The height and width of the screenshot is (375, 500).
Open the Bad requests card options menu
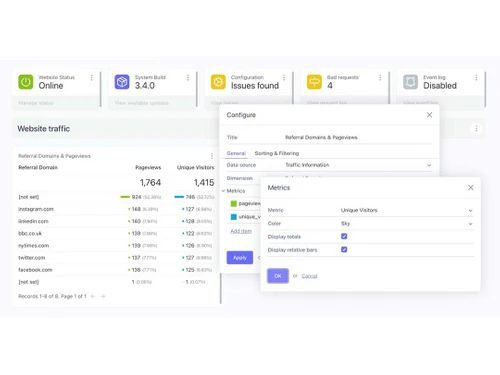[380, 78]
